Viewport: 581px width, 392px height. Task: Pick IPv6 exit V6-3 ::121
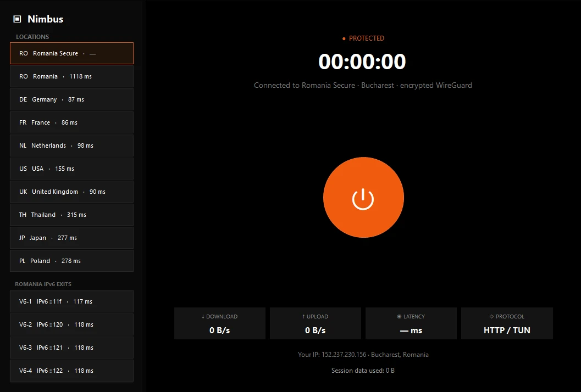tap(71, 348)
